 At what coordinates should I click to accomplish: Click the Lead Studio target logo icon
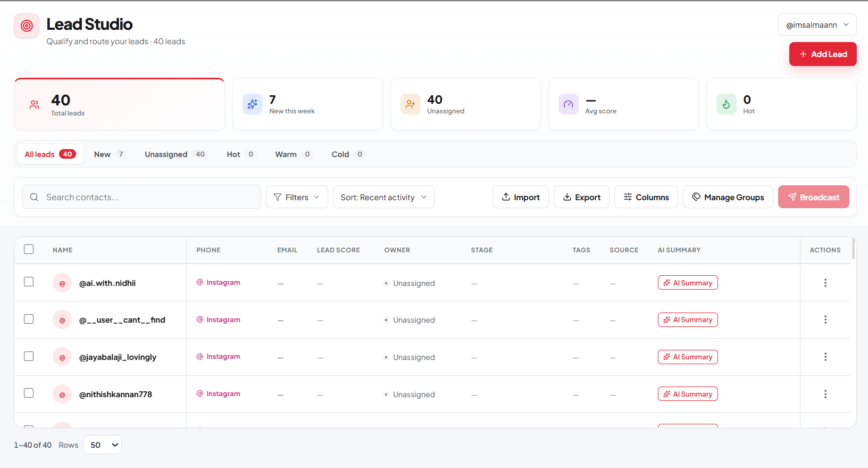click(27, 26)
